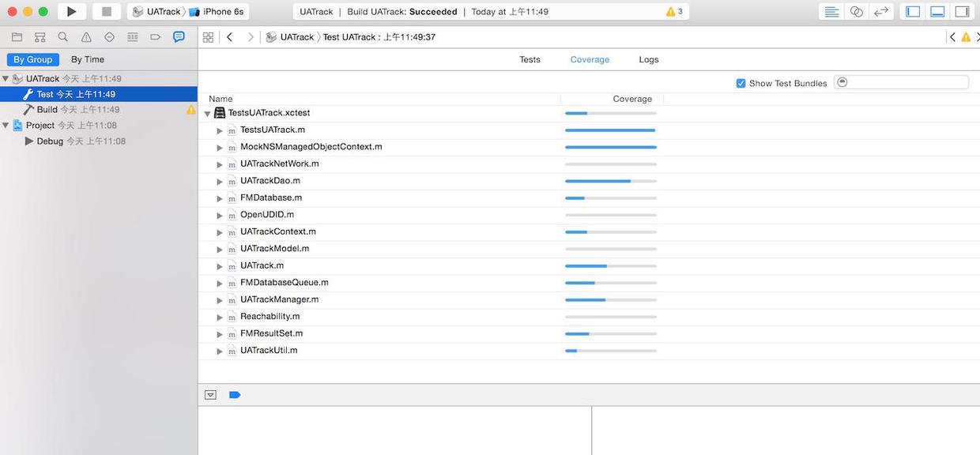Open the Project navigator folder icon
The image size is (980, 455).
[17, 37]
